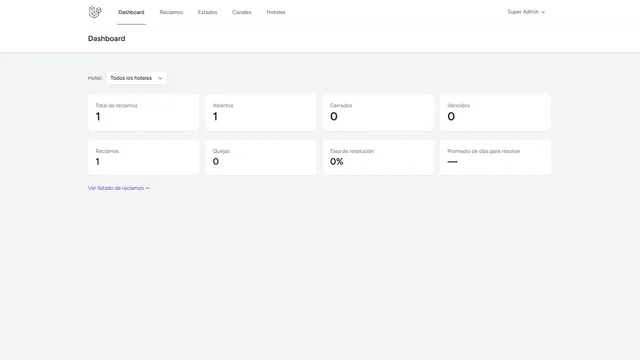Go to the Reclamos nav tab
Viewport: 640px width, 360px height.
(171, 12)
